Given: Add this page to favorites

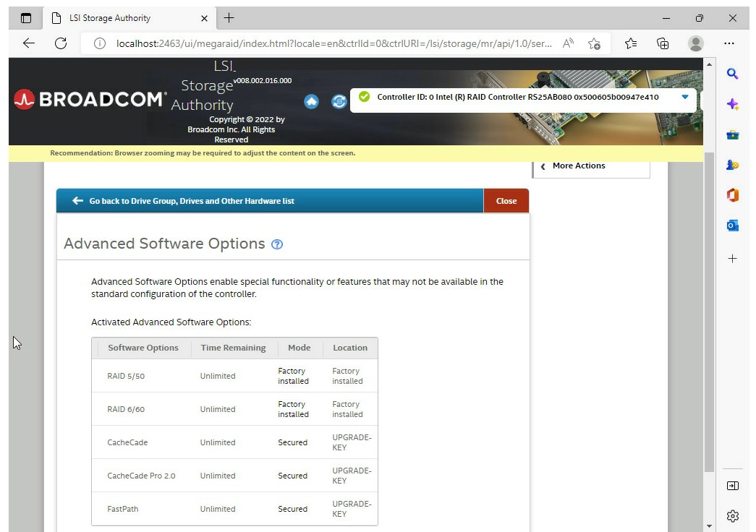Looking at the screenshot, I should pos(594,43).
